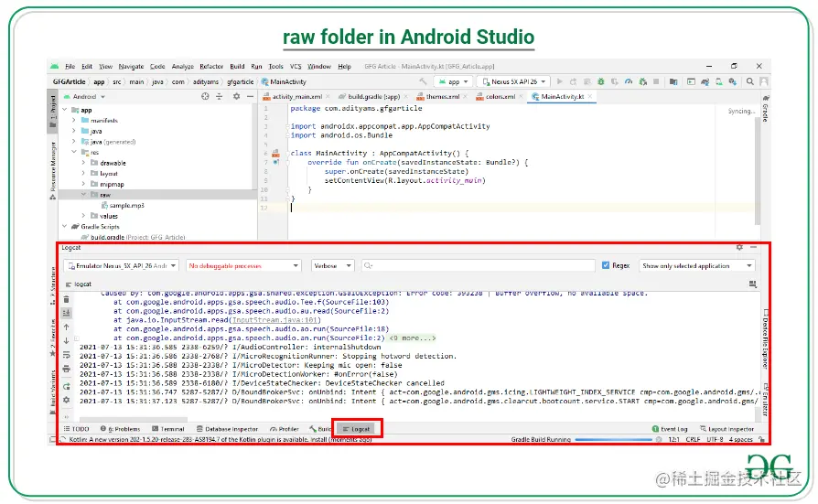Viewport: 818px width, 504px height.
Task: Collapse the Gradle Scripts node arrow
Action: tap(65, 227)
